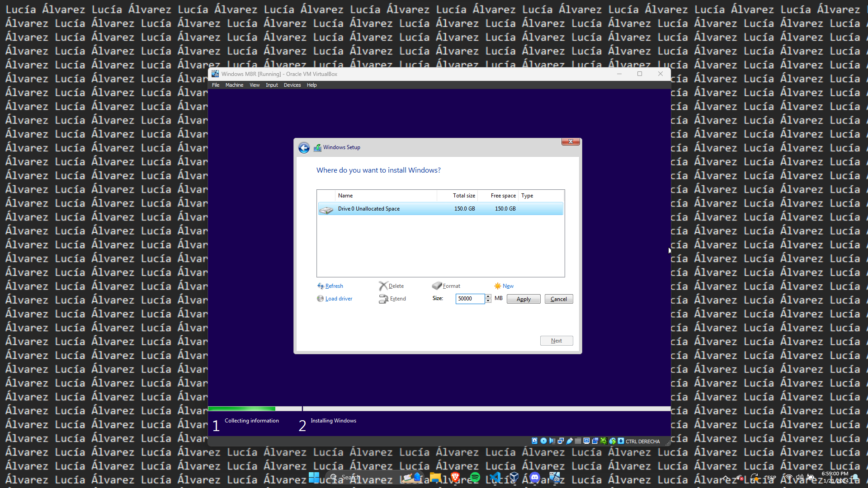Click the Load driver link
Screen dimensions: 868x488
click(x=339, y=299)
